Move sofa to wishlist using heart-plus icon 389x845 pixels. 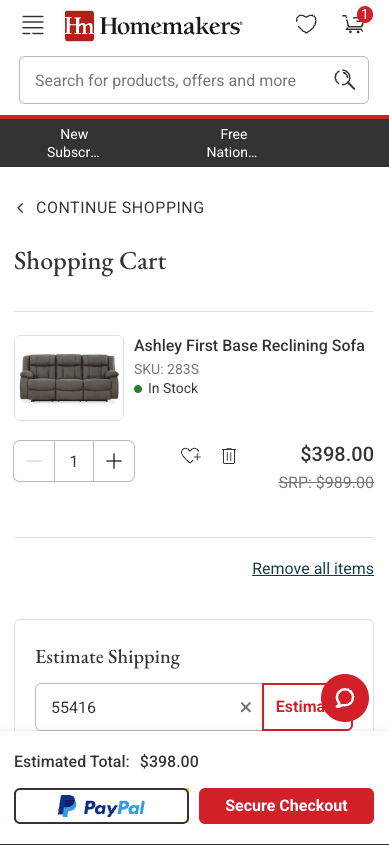[x=190, y=456]
